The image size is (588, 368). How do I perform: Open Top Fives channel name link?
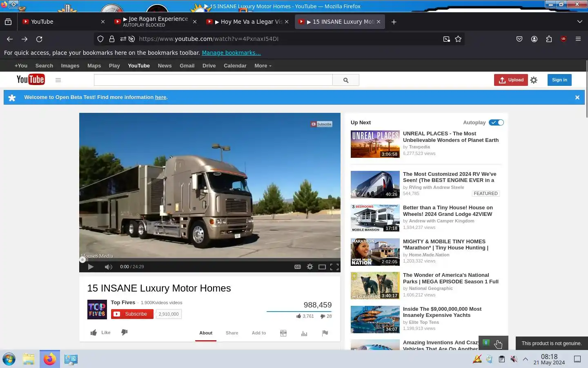[x=123, y=303]
